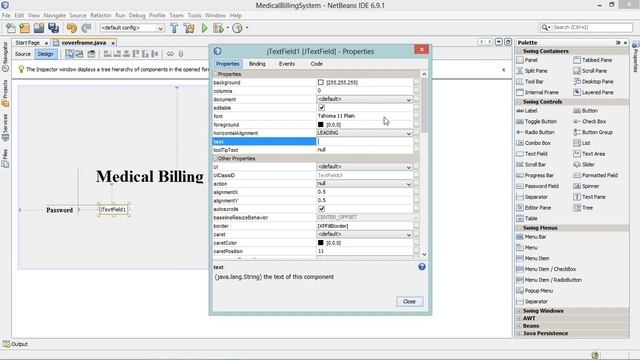Screen dimensions: 640x360
Task: Open the Start Page tab
Action: click(x=27, y=42)
